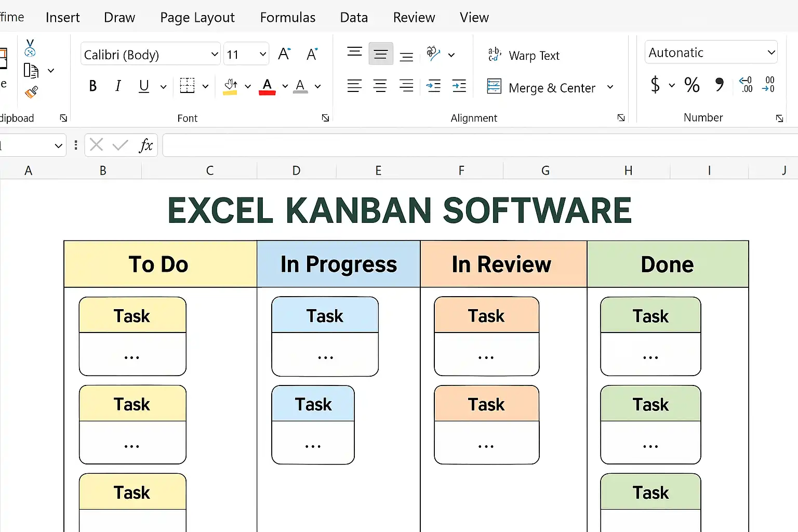
Task: Toggle Bold formatting
Action: [x=93, y=86]
